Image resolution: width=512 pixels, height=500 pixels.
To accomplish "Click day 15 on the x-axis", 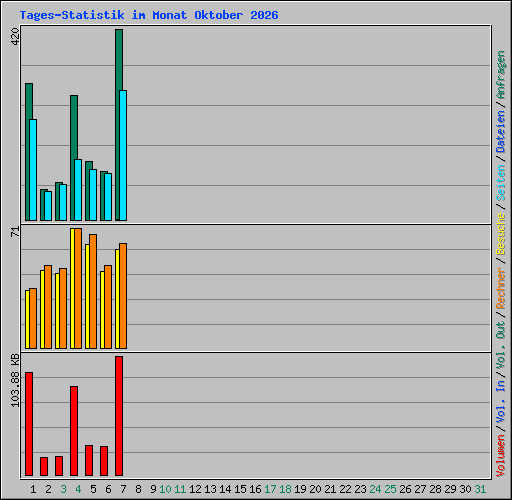I will click(x=240, y=489).
